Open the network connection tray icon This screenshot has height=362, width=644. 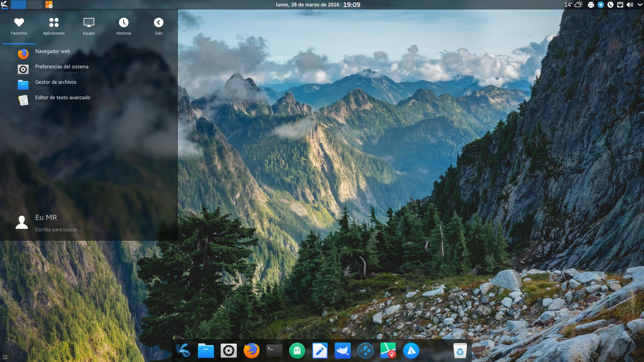[x=620, y=5]
